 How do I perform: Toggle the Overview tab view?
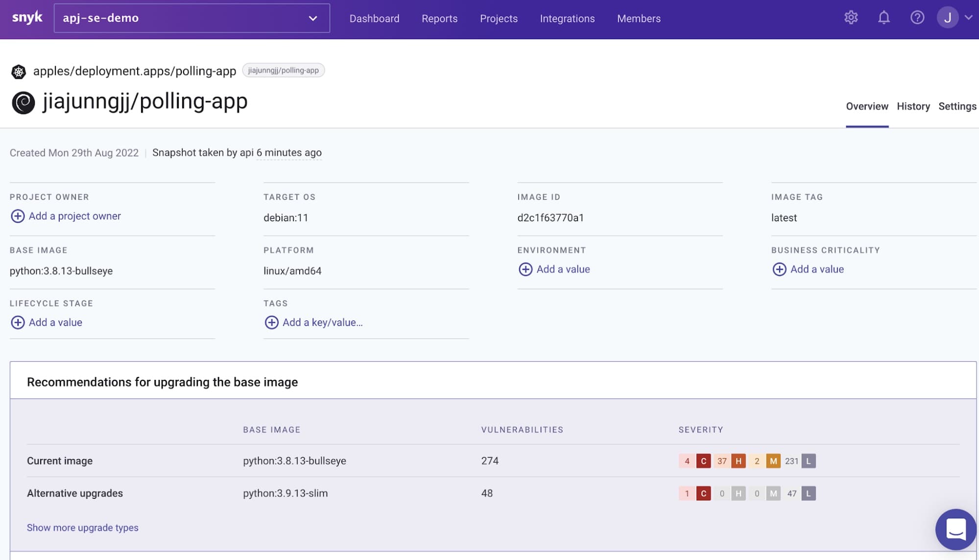pyautogui.click(x=867, y=106)
